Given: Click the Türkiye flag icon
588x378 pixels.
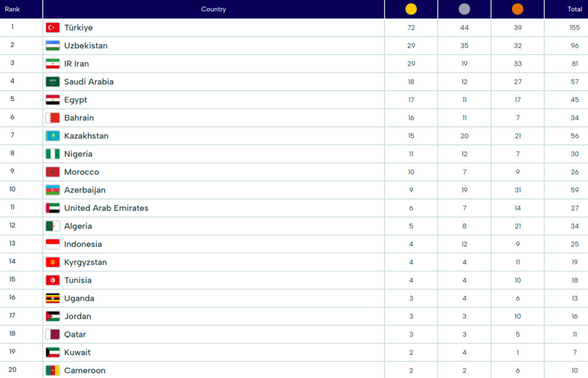Looking at the screenshot, I should click(x=53, y=28).
